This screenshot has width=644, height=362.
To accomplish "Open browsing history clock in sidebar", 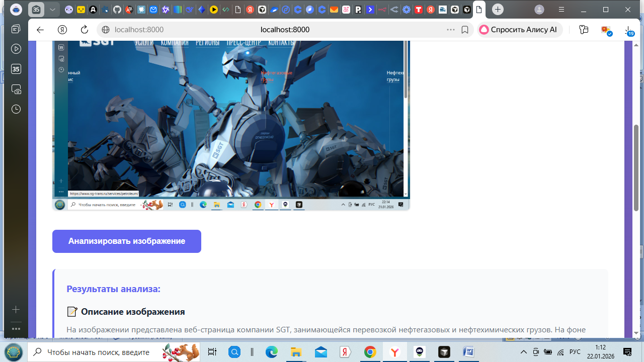I will click(x=16, y=109).
